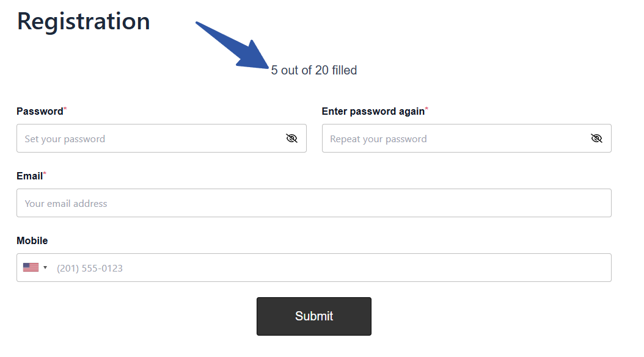Click the United States flag icon
The height and width of the screenshot is (357, 644).
coord(31,267)
